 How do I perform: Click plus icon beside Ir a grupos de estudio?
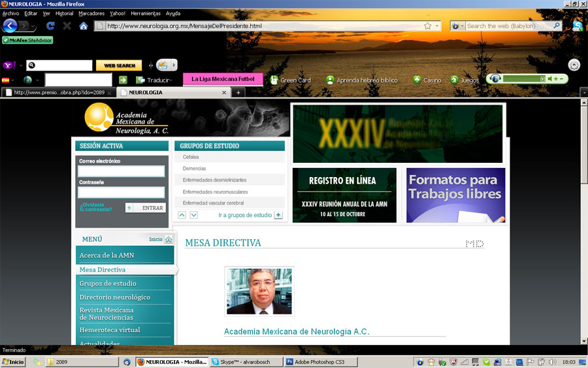278,215
